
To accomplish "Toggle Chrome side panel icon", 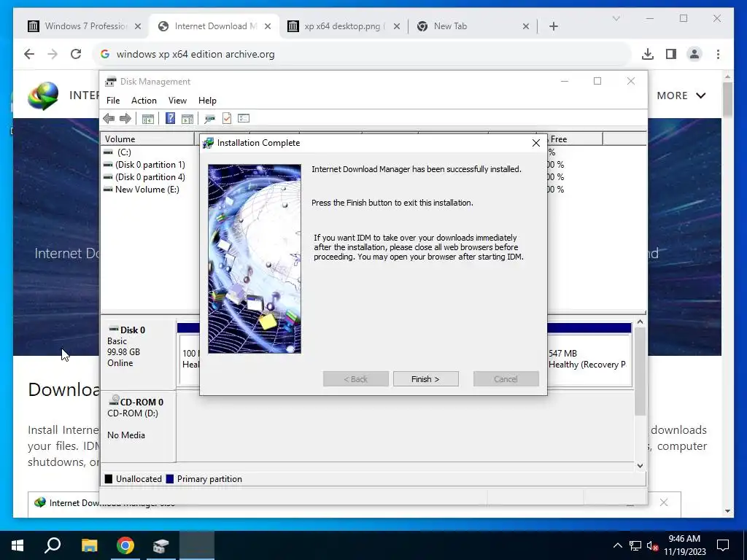I will click(x=671, y=54).
